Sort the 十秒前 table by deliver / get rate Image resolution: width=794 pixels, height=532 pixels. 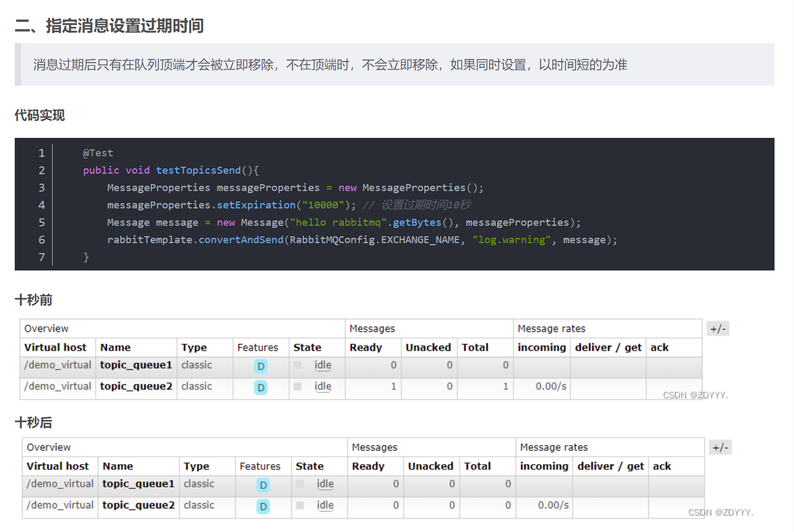point(608,348)
